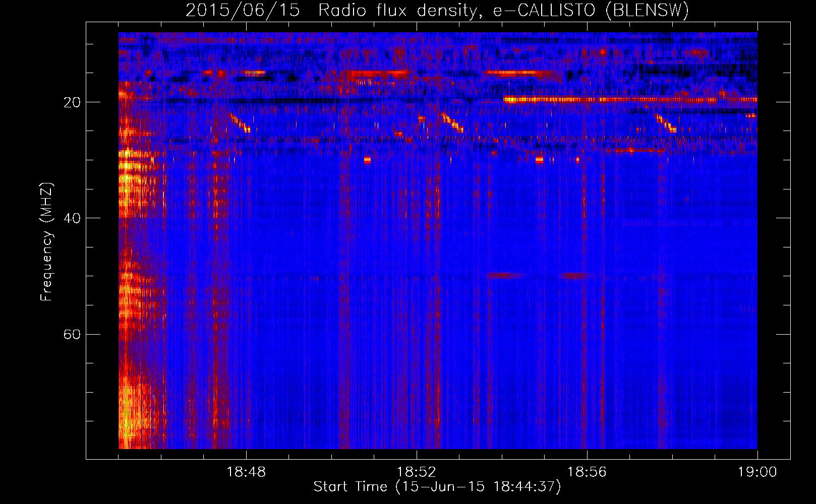This screenshot has height=504, width=816.
Task: Click the 60 frequency tick label
Action: click(x=72, y=335)
